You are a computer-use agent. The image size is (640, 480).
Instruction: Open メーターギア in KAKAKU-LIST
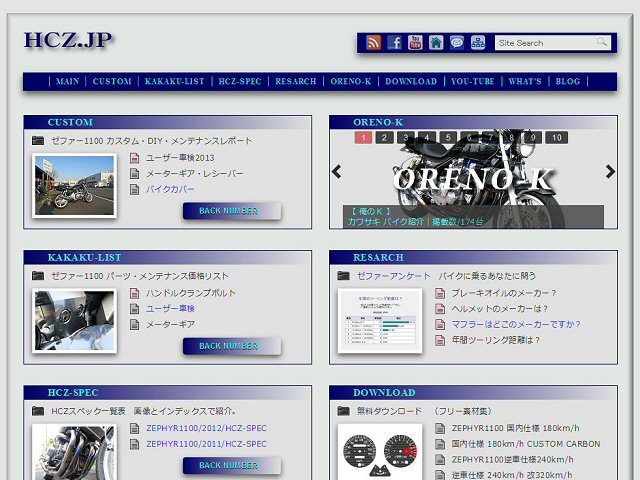(x=170, y=324)
